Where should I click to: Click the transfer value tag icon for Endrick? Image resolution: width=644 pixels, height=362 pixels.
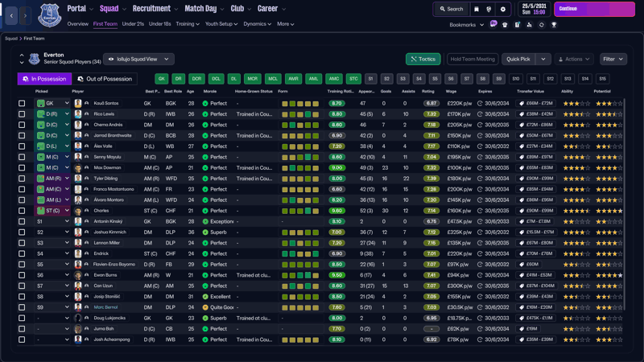[x=522, y=253]
